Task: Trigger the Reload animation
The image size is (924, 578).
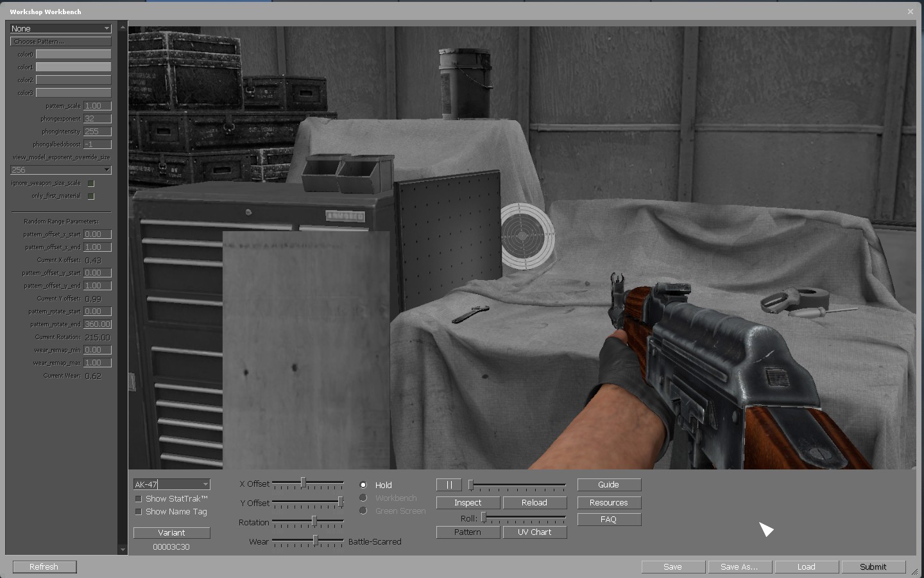Action: pyautogui.click(x=535, y=503)
